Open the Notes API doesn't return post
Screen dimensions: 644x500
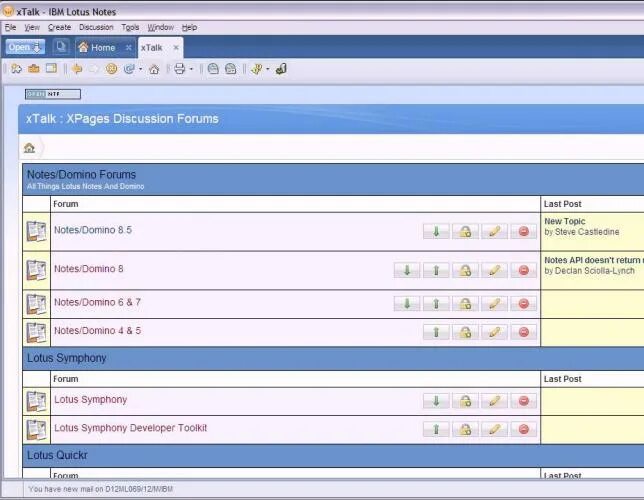(593, 260)
